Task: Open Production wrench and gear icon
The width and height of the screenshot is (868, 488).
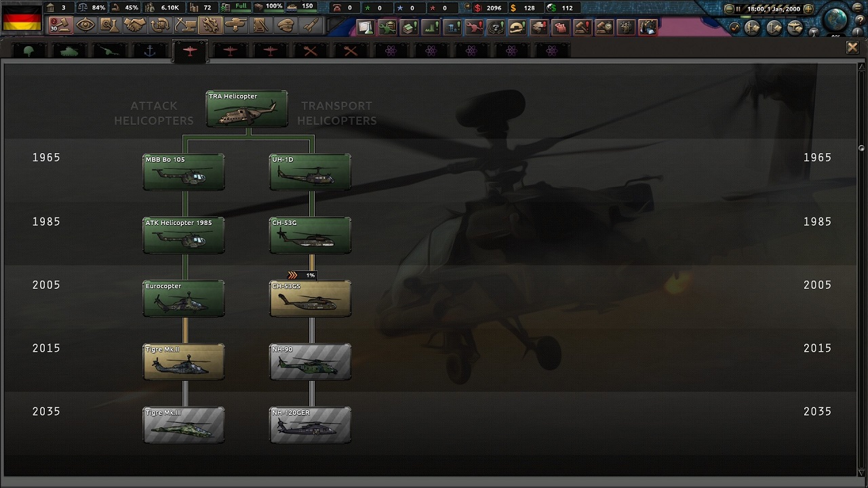Action: [x=211, y=26]
